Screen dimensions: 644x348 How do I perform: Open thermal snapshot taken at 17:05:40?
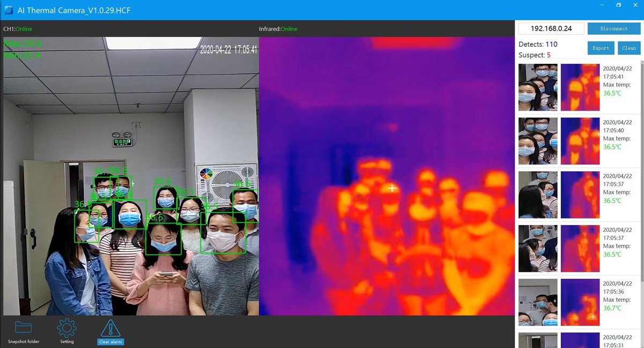[x=580, y=141]
